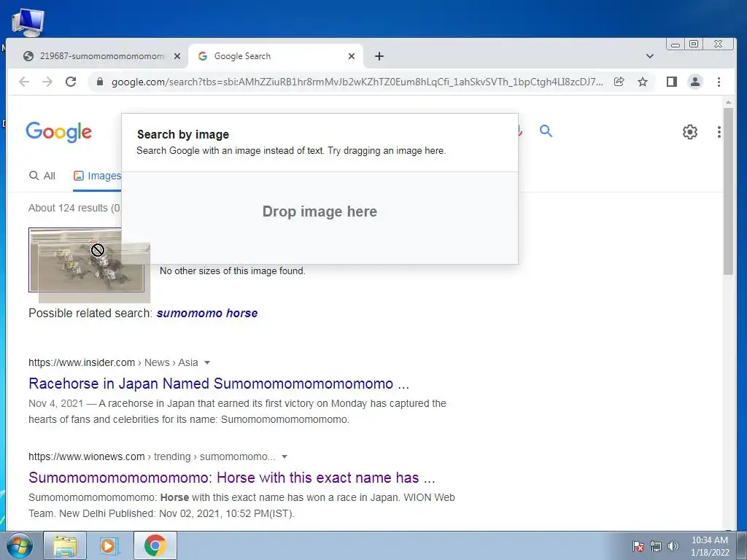Click the page vertical scrollbar thumb
The height and width of the screenshot is (560, 747).
[728, 191]
